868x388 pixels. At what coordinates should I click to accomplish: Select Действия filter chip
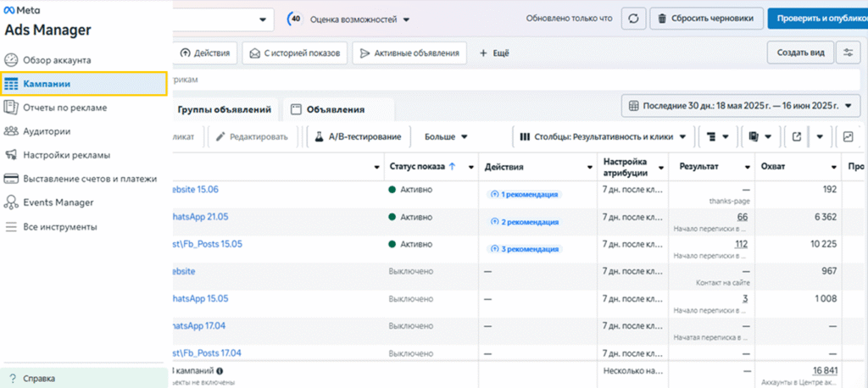pyautogui.click(x=205, y=53)
